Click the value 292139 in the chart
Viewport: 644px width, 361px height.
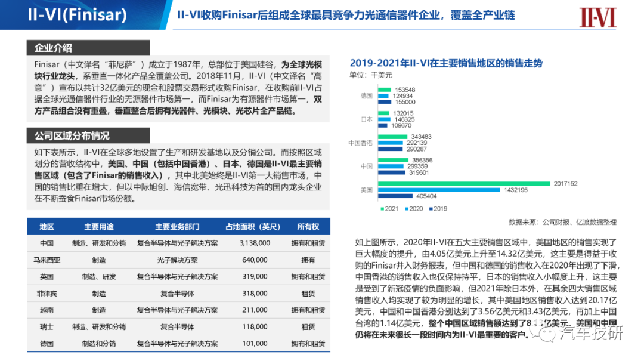[416, 143]
